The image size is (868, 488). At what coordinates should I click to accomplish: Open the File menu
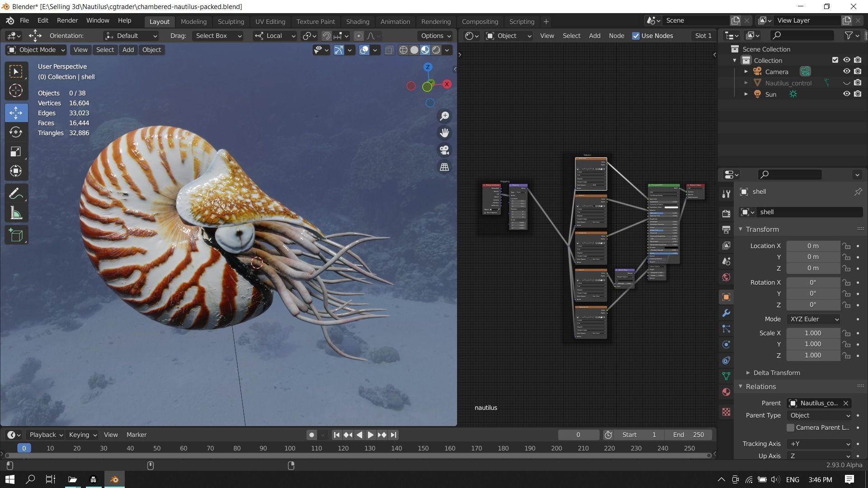coord(24,20)
